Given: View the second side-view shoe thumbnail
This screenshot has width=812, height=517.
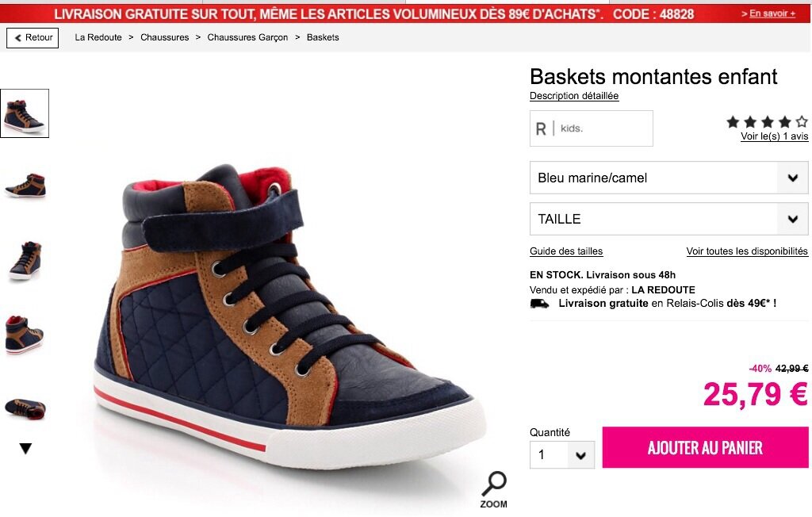Looking at the screenshot, I should pyautogui.click(x=25, y=186).
